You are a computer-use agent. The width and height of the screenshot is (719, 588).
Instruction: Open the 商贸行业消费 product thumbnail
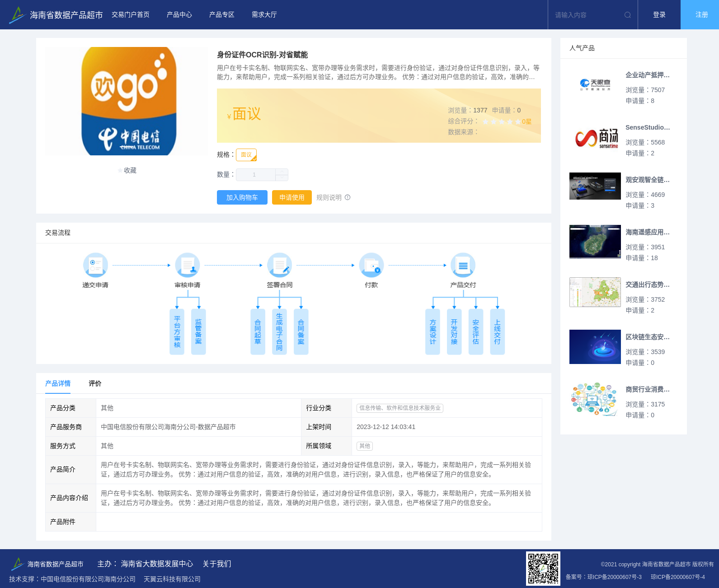595,399
